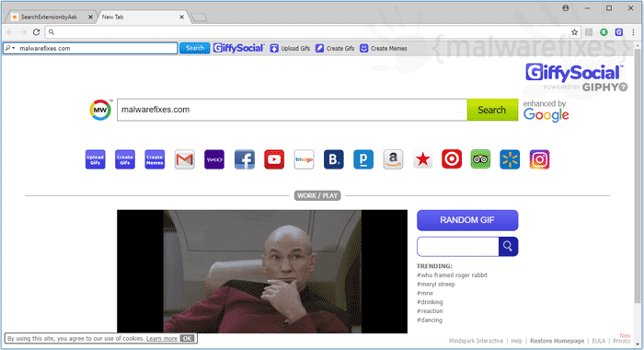This screenshot has width=644, height=350.
Task: Click the RANDOM GIF button
Action: coord(467,220)
